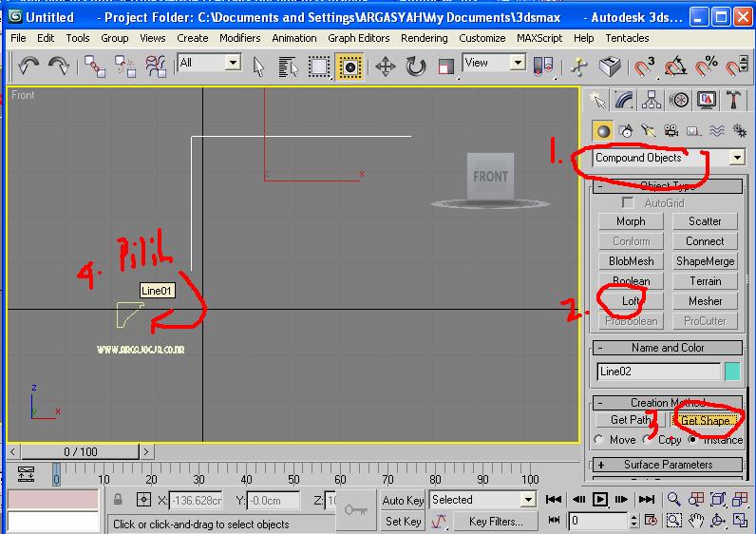
Task: Select the Systems category gears icon
Action: [x=739, y=131]
